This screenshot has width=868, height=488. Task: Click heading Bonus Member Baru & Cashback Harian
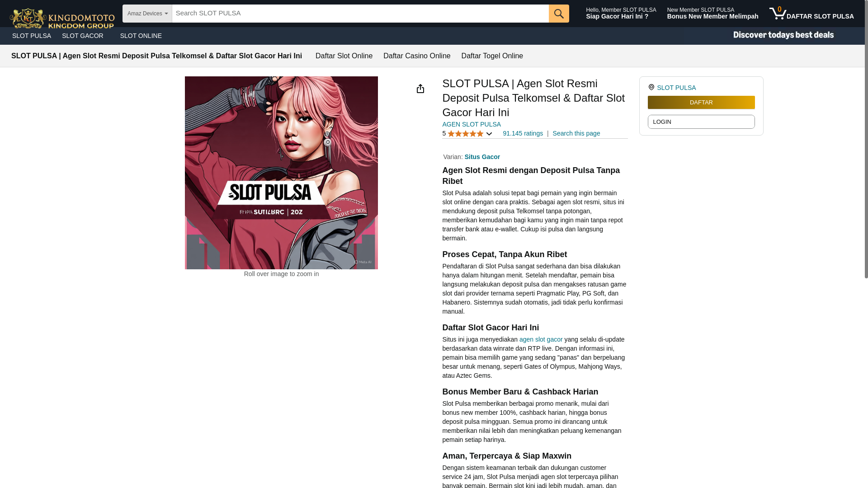point(520,392)
